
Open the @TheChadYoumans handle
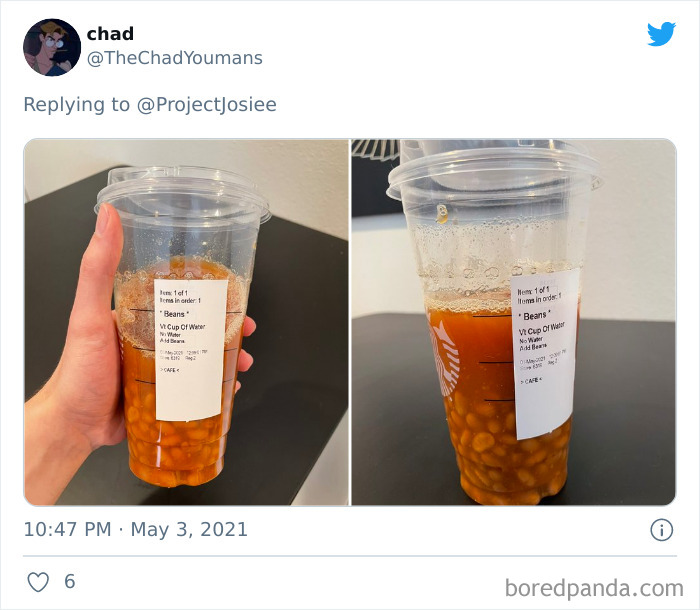175,58
